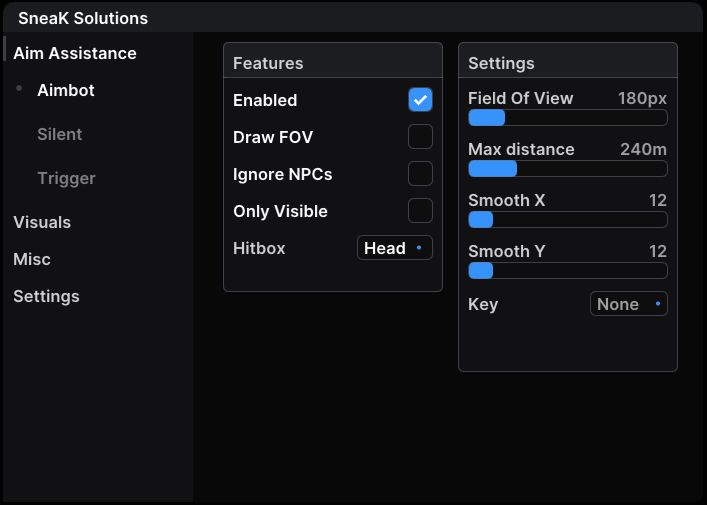Click the Smooth Y slider bar
Image resolution: width=707 pixels, height=505 pixels.
pyautogui.click(x=567, y=270)
